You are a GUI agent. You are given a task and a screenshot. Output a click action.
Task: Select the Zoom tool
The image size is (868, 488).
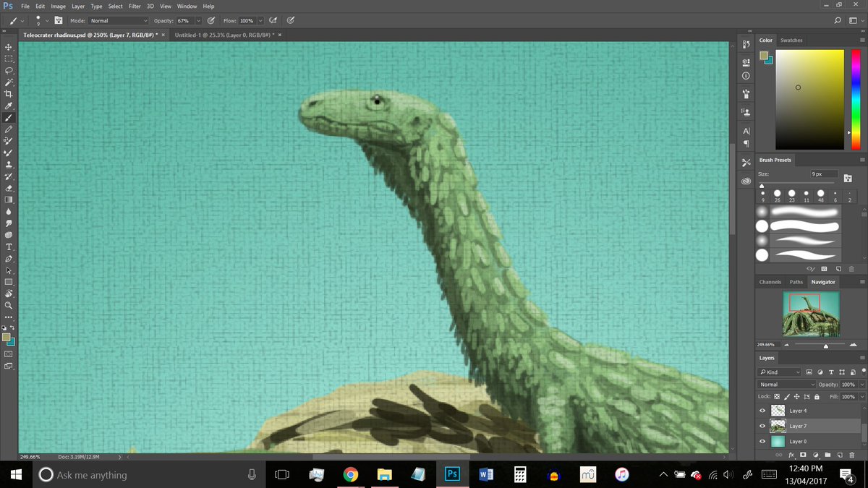coord(9,305)
